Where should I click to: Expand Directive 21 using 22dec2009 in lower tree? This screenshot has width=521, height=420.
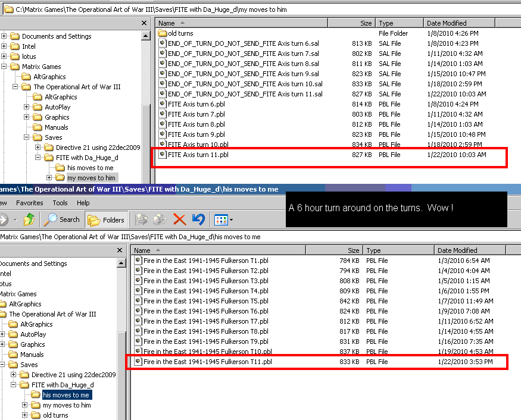[13, 375]
